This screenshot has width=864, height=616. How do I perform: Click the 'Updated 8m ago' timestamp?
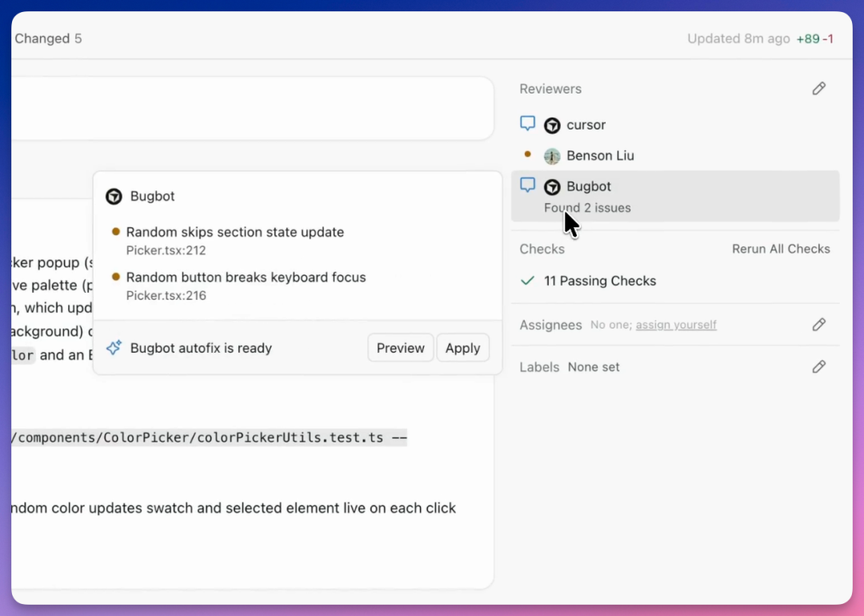point(738,38)
